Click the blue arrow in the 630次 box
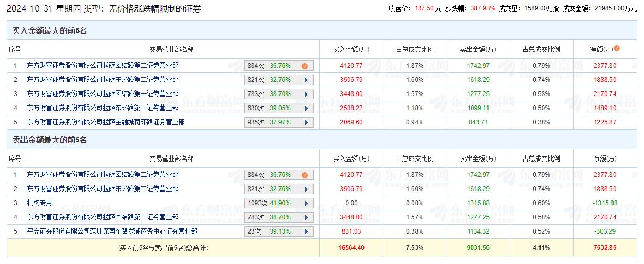The height and width of the screenshot is (264, 644). point(305,108)
